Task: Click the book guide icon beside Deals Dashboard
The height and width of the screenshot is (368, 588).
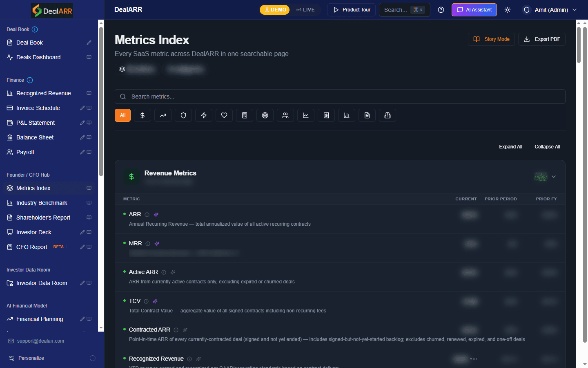Action: (x=89, y=57)
